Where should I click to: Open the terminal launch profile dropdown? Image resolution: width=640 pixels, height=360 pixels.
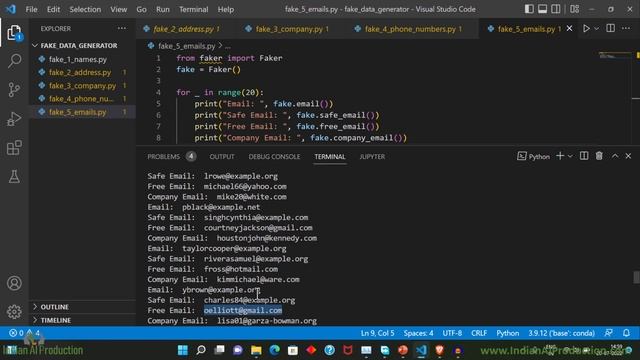(570, 156)
